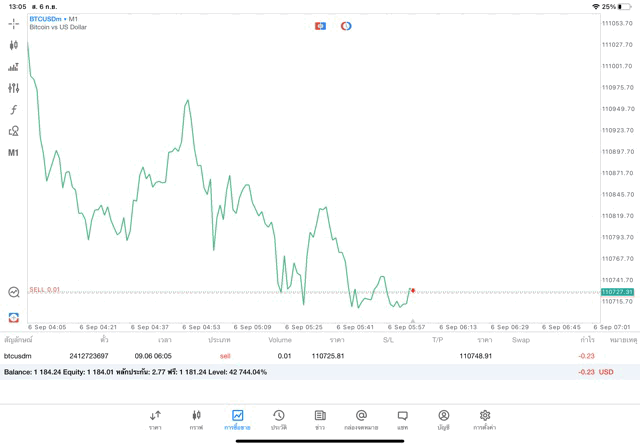Switch to the ประวัติ (History) tab
The image size is (640, 447).
click(279, 419)
